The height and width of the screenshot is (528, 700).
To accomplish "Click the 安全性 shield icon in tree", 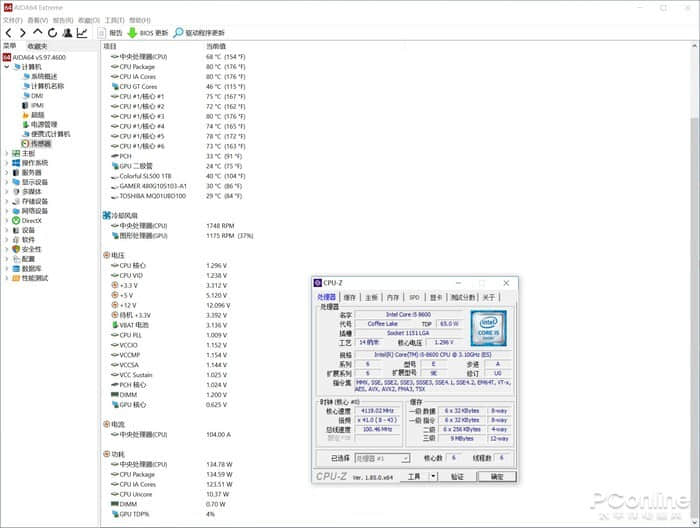I will [x=16, y=249].
